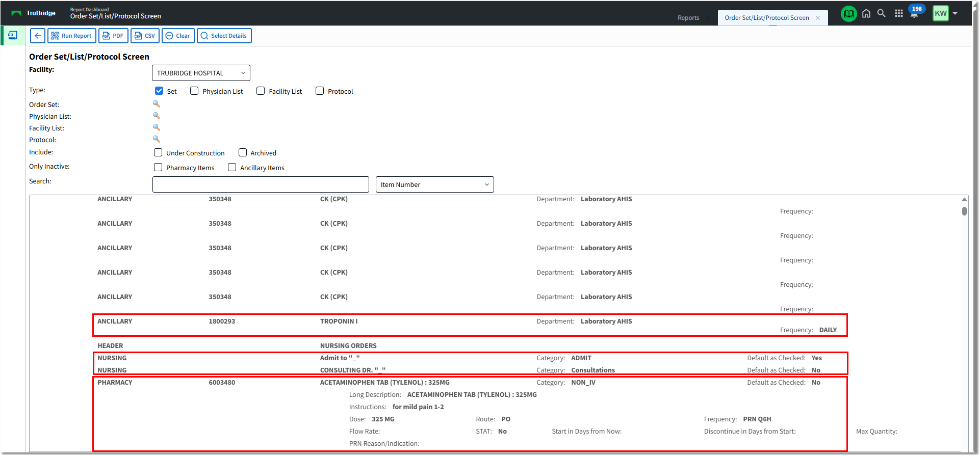Clear the report filters
Screen dimensions: 980x456
point(178,36)
